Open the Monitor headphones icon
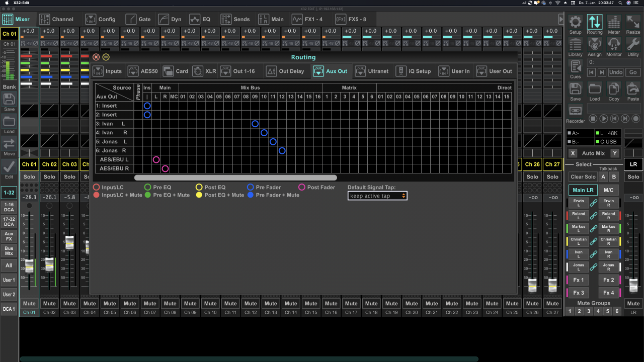The image size is (644, 362). 614,44
